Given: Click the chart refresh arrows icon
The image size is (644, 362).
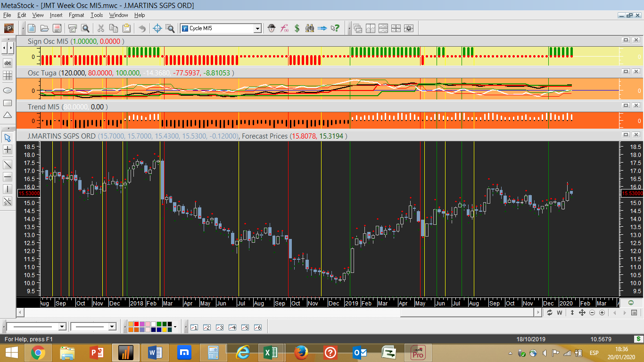Looking at the screenshot, I should point(550,313).
